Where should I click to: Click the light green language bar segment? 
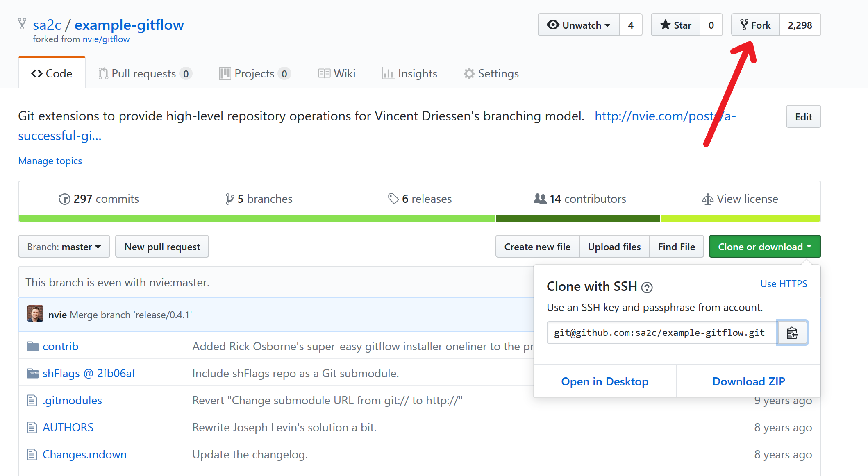257,219
